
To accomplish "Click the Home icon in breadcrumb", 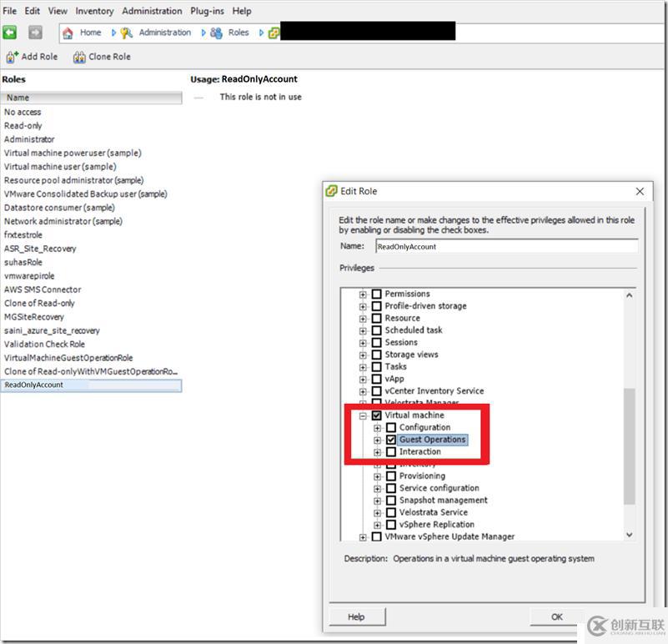I will click(69, 33).
